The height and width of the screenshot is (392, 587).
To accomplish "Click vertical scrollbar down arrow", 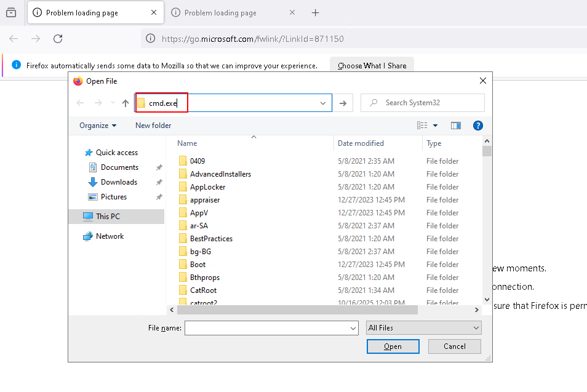I will coord(487,300).
